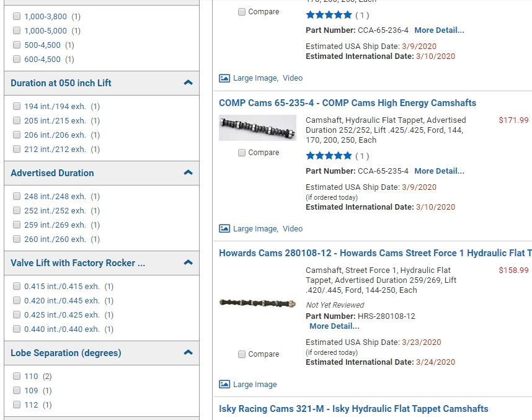Check 212 int./212 exh. duration filter
The image size is (532, 420).
pos(17,149)
